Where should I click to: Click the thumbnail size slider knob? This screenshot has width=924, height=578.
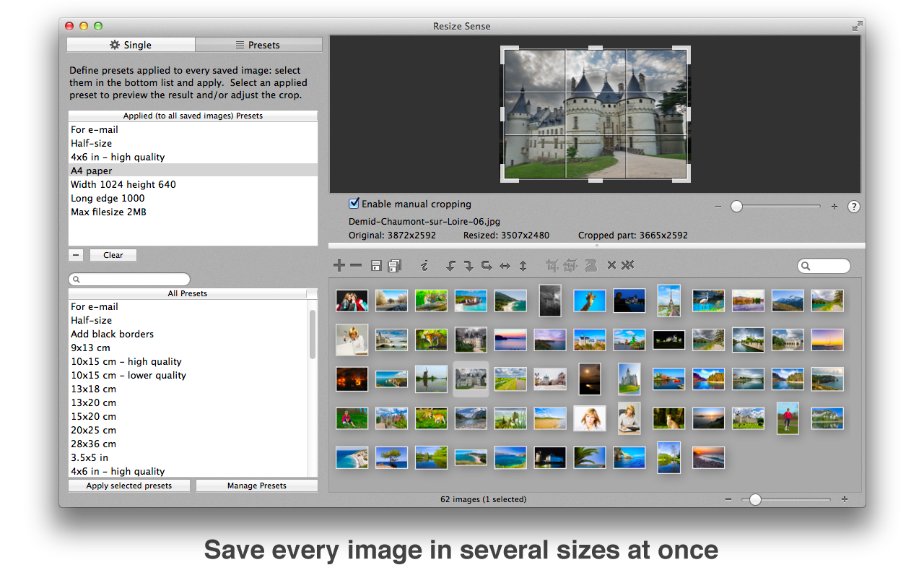coord(755,499)
